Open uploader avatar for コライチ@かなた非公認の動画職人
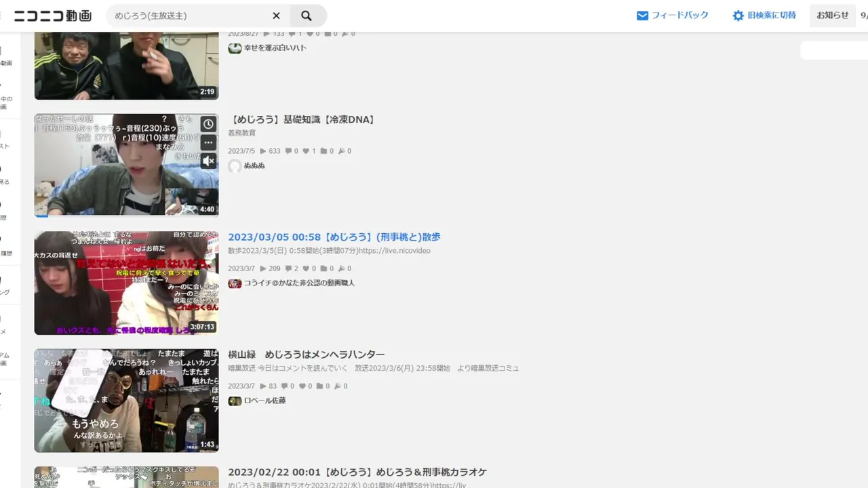868x488 pixels. (x=235, y=283)
